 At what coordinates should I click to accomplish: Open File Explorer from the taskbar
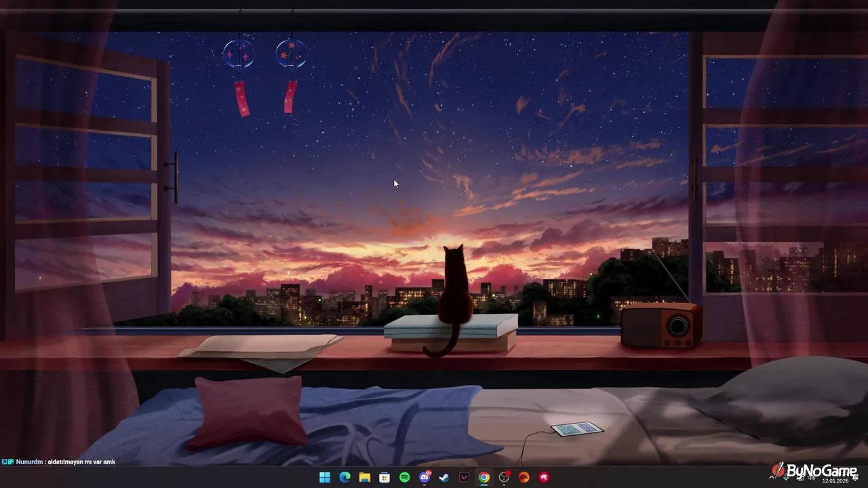pos(364,477)
